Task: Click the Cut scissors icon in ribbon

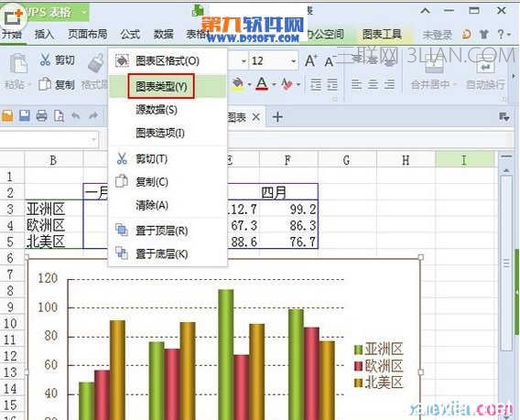Action: (45, 59)
